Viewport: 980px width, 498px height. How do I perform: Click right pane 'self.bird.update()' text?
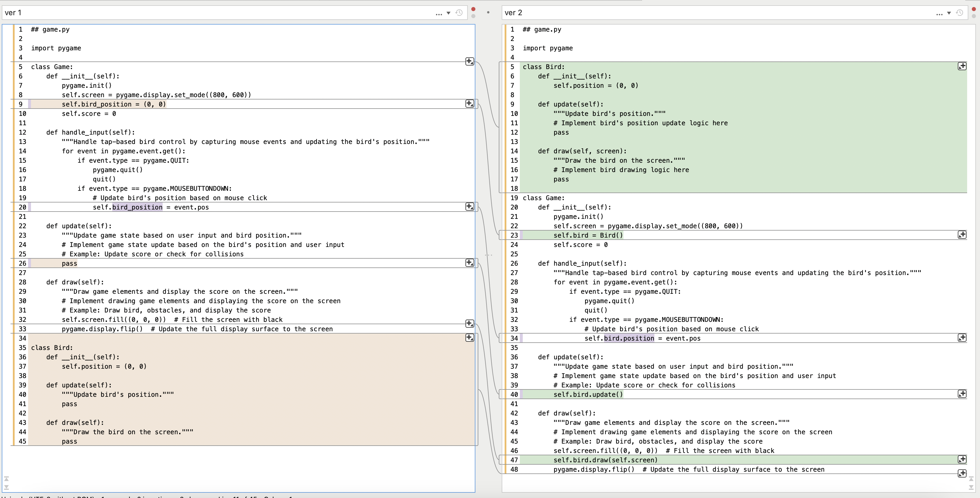click(588, 394)
